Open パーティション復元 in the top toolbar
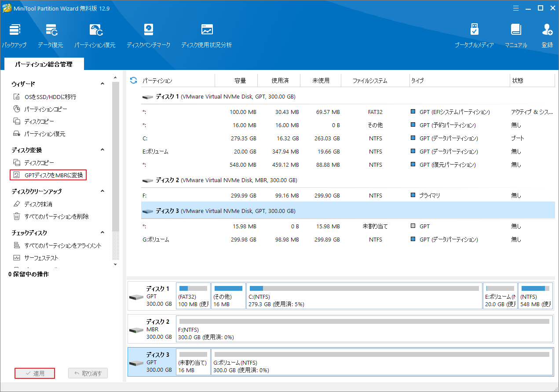The height and width of the screenshot is (392, 559). pos(95,36)
